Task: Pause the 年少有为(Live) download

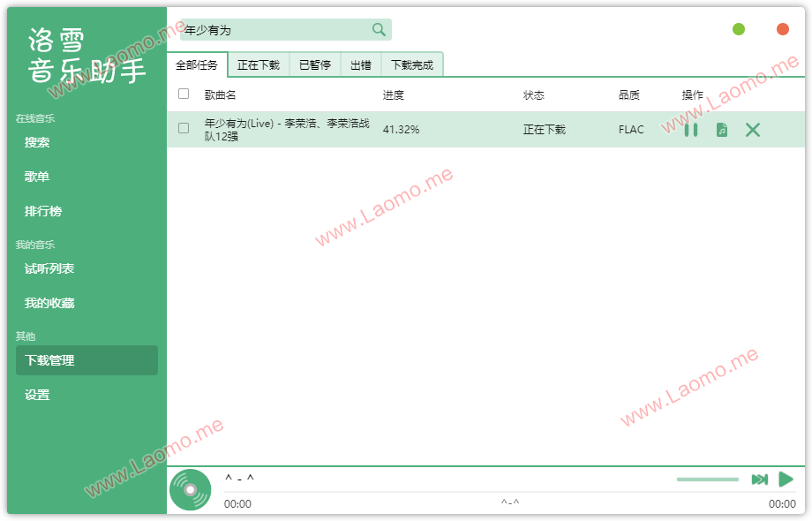Action: click(691, 130)
